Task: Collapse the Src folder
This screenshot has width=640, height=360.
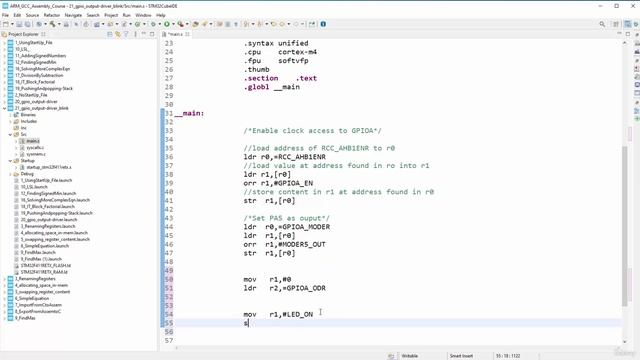Action: click(x=10, y=134)
